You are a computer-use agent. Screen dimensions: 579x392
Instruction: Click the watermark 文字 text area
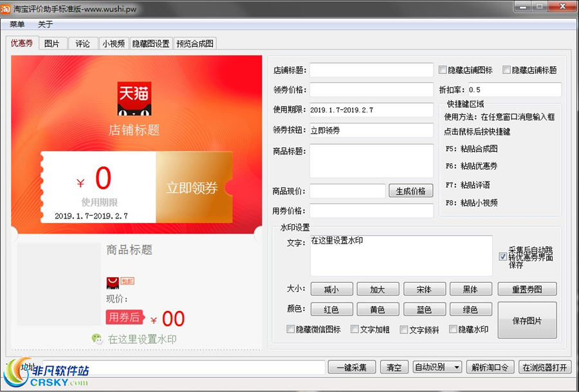[401, 256]
